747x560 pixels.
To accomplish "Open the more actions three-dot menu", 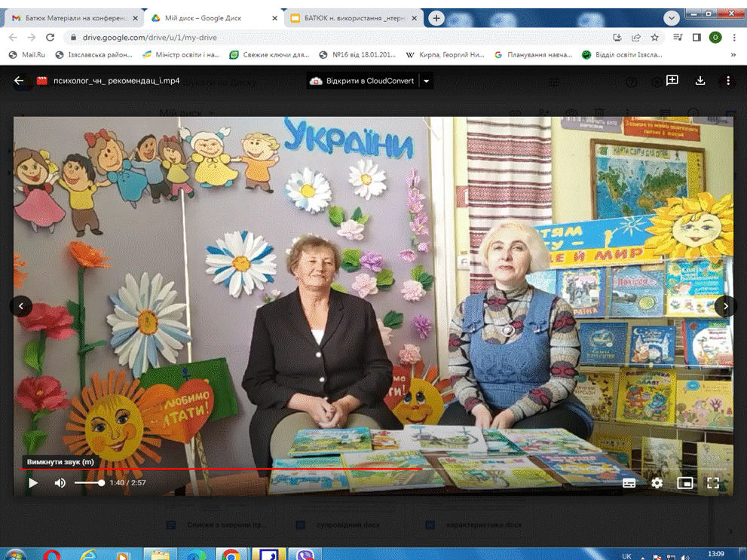I will point(728,81).
